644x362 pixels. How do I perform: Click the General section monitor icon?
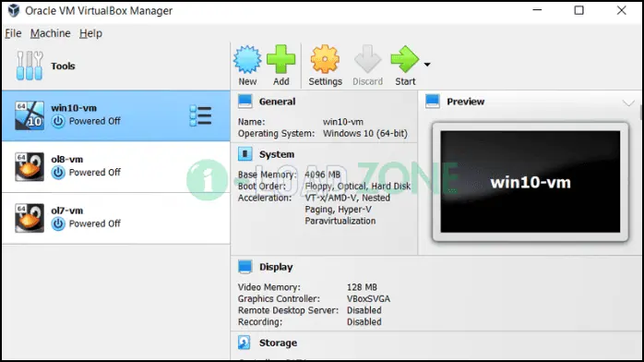(x=245, y=102)
